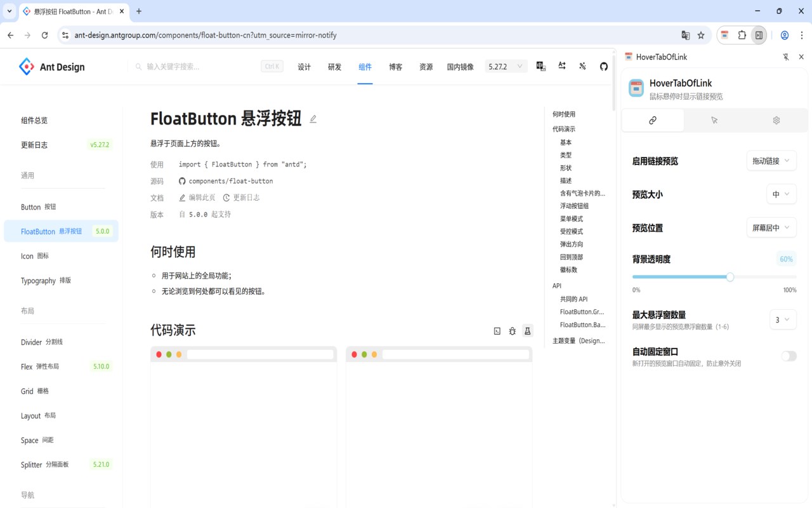Open the components/float-button source link

pos(226,181)
